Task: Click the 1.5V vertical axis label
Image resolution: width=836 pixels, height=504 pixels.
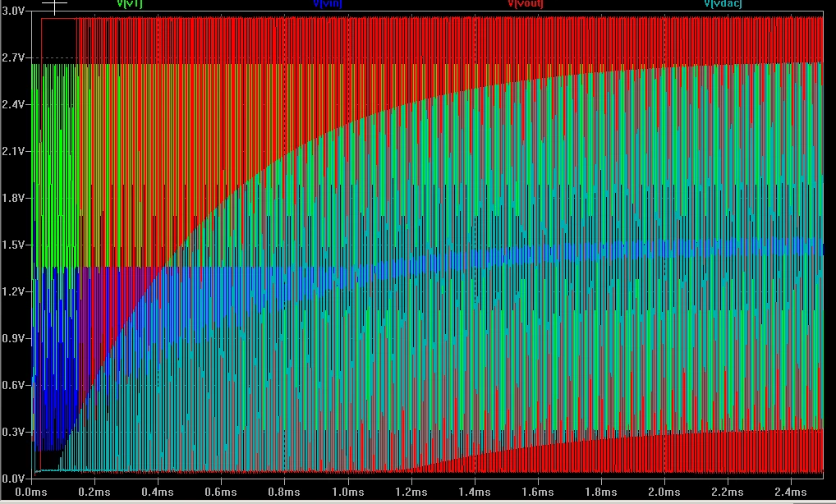Action: click(13, 245)
